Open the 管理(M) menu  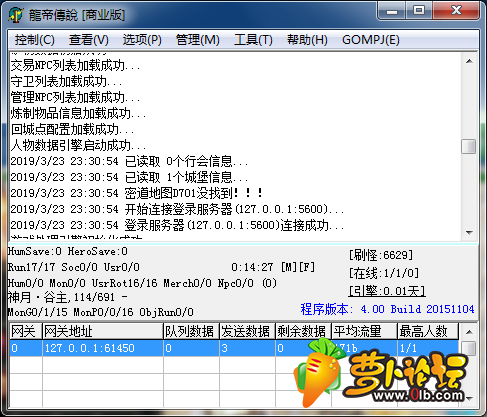[198, 40]
